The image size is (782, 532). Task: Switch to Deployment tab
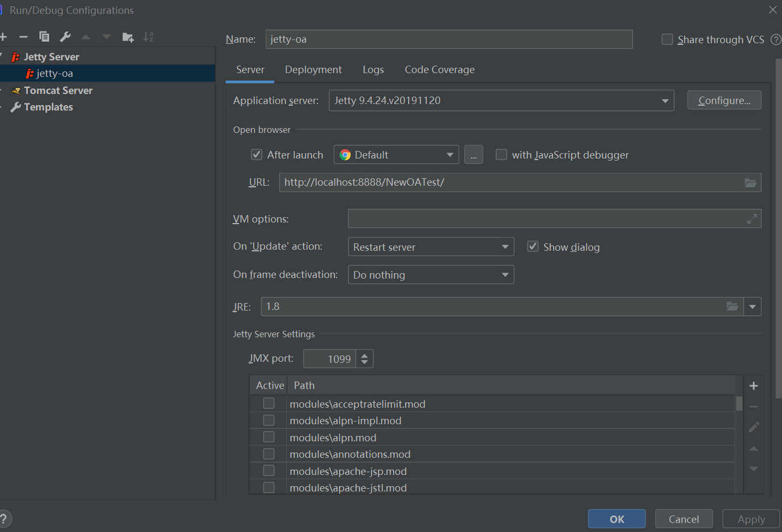click(x=313, y=70)
